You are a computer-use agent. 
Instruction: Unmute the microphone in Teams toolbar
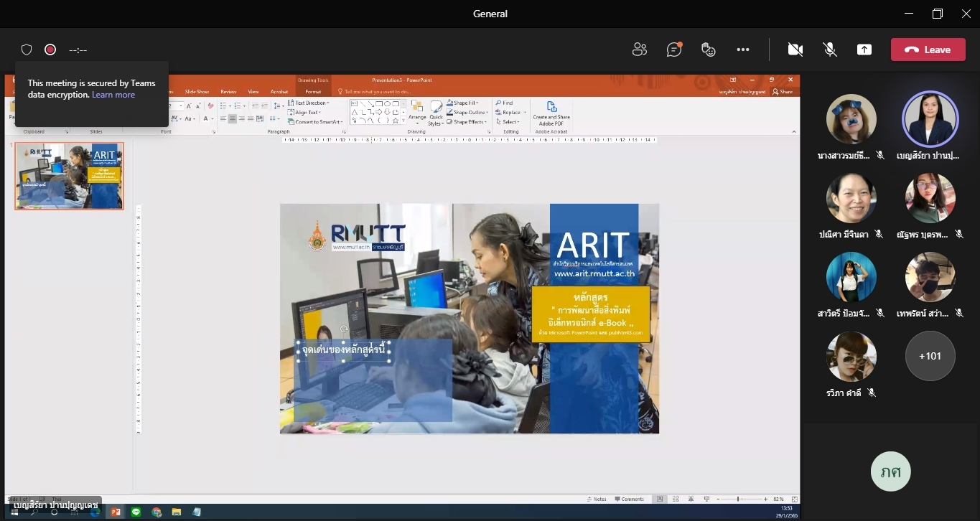click(x=830, y=50)
